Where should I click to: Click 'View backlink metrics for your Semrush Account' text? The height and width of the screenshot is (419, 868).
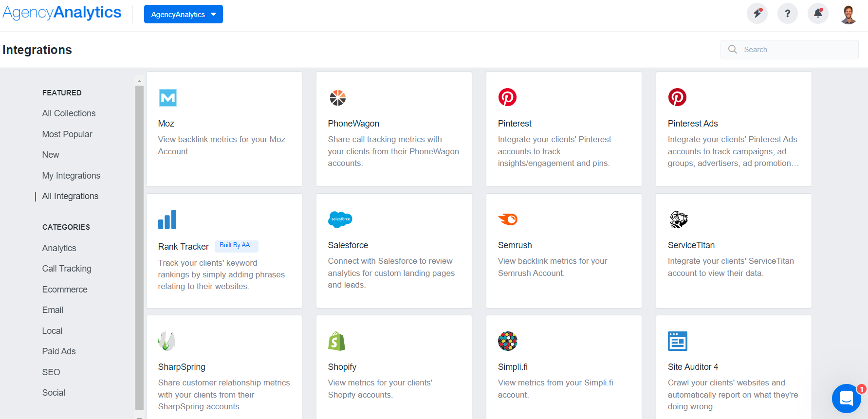(x=553, y=267)
